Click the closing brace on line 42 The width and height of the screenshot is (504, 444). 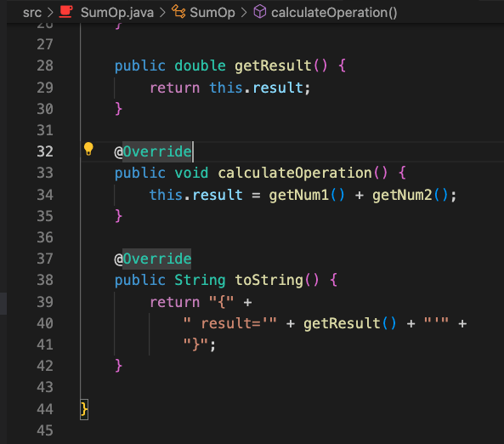click(x=119, y=366)
